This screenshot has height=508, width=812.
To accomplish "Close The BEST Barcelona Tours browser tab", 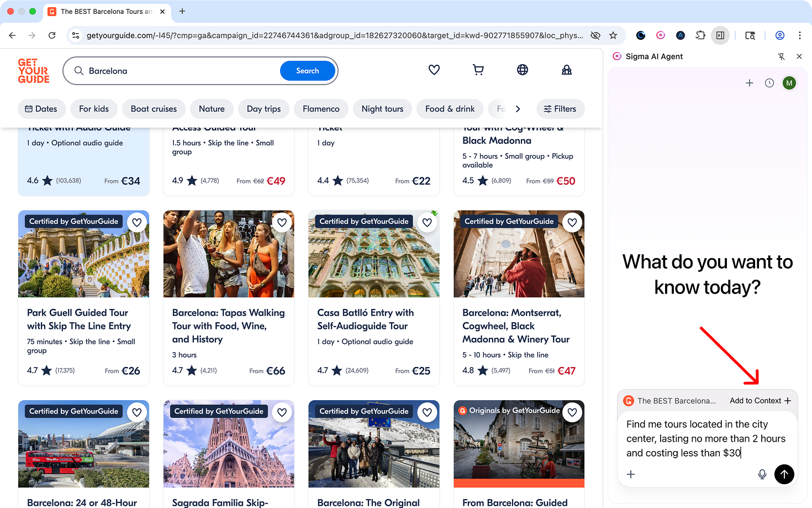I will click(162, 11).
